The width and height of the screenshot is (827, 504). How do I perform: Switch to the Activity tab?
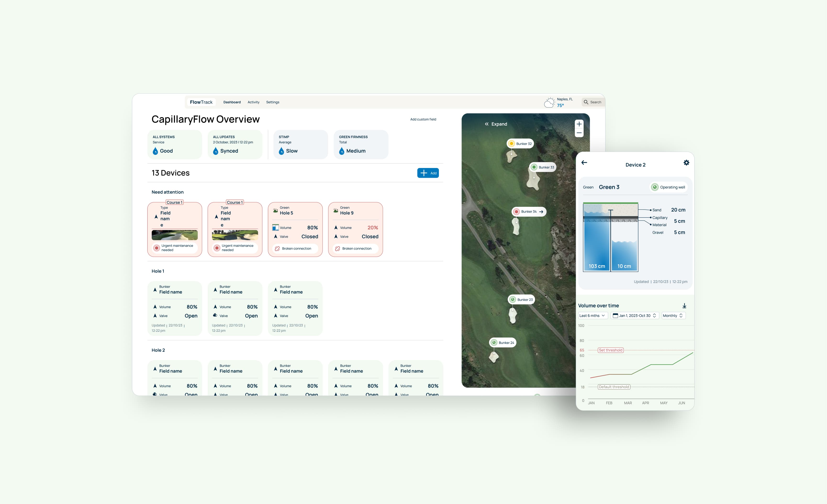(253, 102)
